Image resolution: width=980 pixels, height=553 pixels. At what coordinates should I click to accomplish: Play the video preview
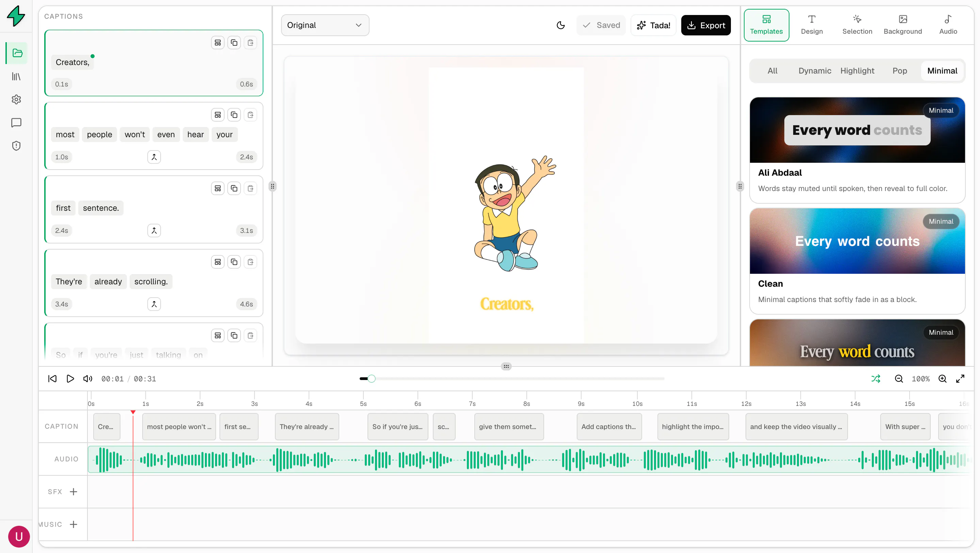tap(70, 379)
